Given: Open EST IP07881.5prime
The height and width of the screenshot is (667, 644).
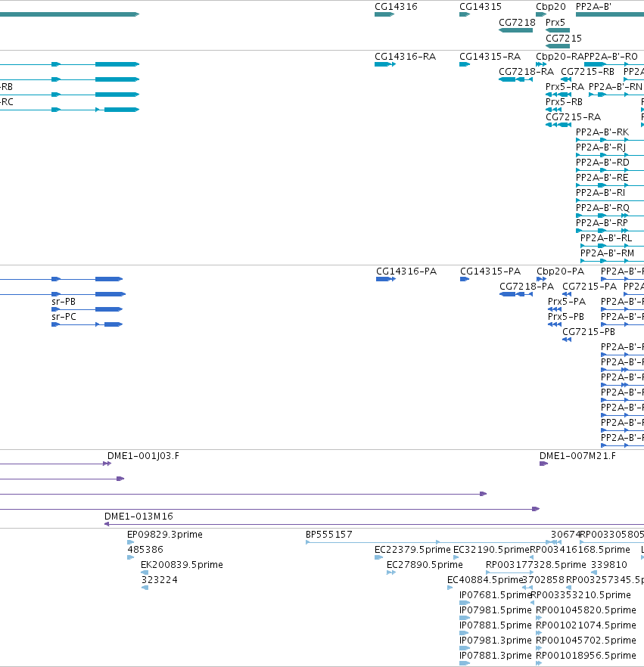Looking at the screenshot, I should click(x=465, y=633).
